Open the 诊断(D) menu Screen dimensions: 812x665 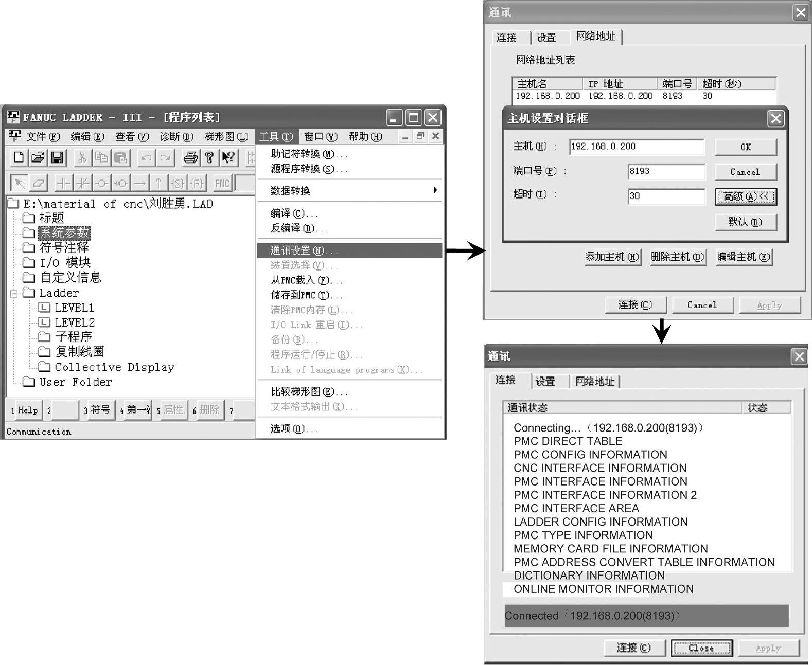pyautogui.click(x=176, y=136)
